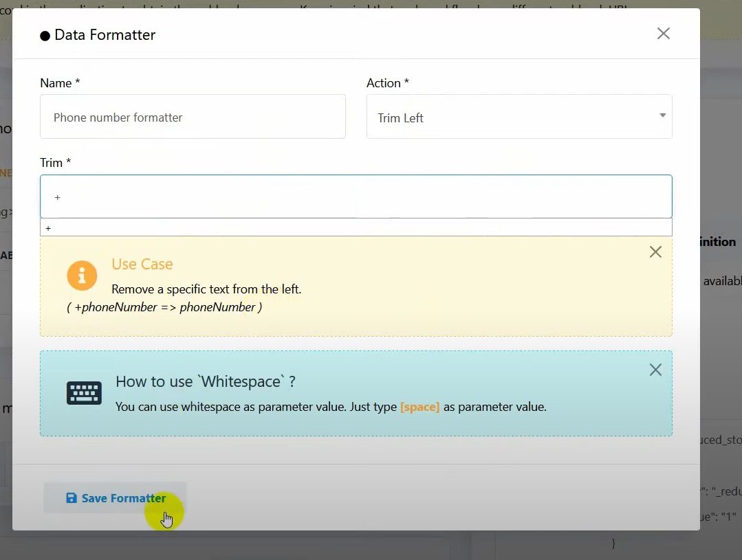Dismiss the blue Whitespace help box
Image resolution: width=742 pixels, height=560 pixels.
click(x=655, y=370)
